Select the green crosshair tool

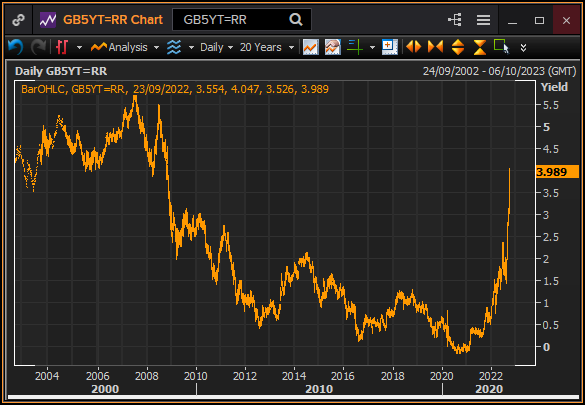pyautogui.click(x=355, y=47)
